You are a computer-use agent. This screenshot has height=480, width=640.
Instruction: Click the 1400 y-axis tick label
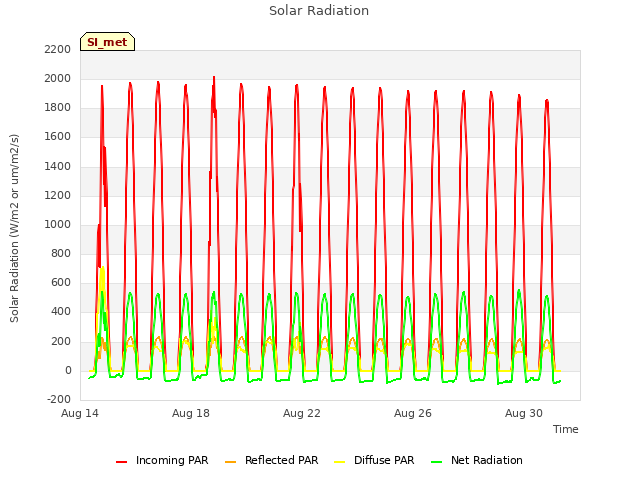(x=58, y=167)
